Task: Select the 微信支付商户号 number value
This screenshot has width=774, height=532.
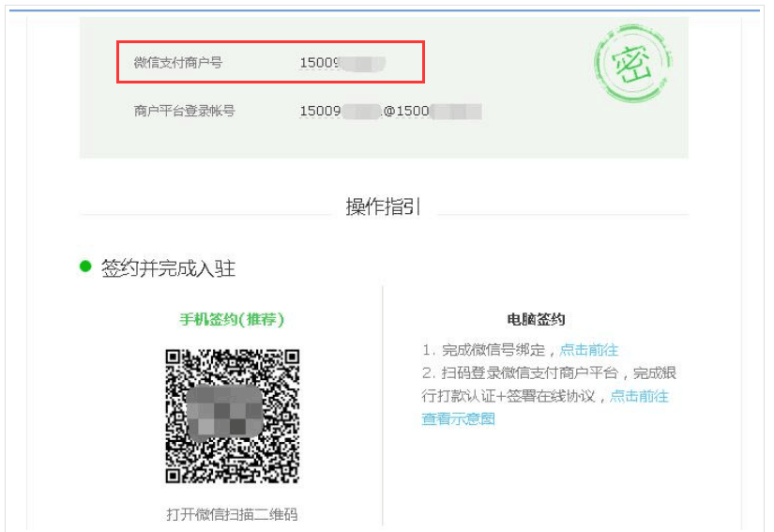Action: pyautogui.click(x=342, y=63)
